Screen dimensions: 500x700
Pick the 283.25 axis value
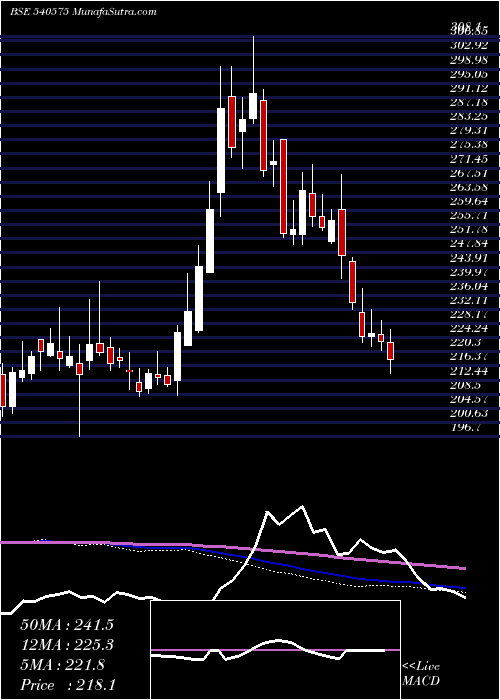[470, 116]
